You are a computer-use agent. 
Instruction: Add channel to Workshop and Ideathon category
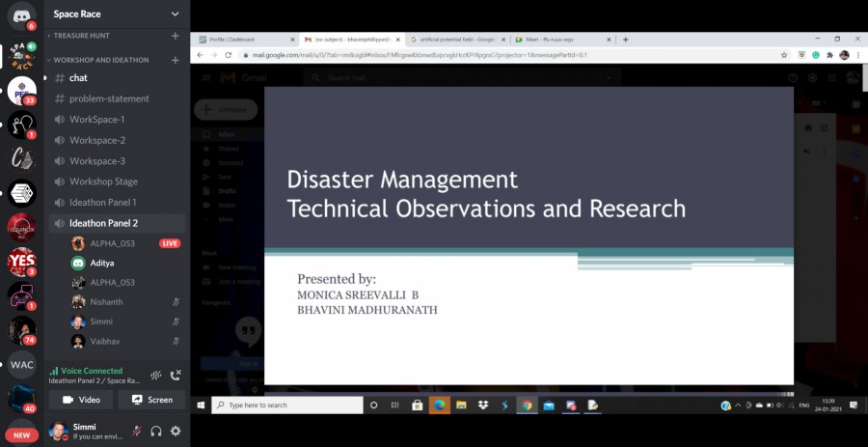(175, 60)
